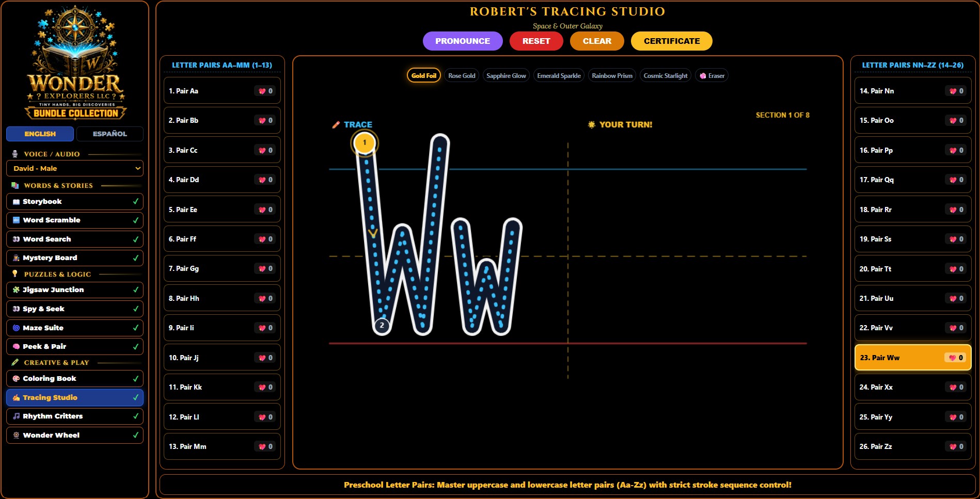Select Pair Ss from the list

tap(913, 239)
